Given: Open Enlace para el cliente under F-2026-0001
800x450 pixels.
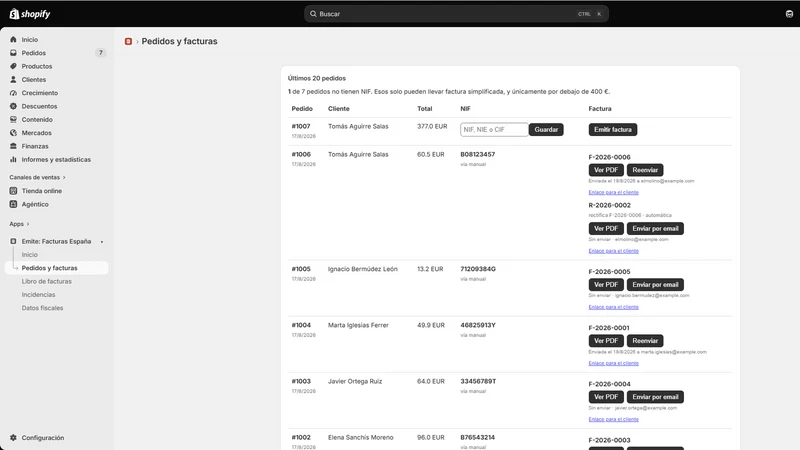Looking at the screenshot, I should [x=613, y=363].
